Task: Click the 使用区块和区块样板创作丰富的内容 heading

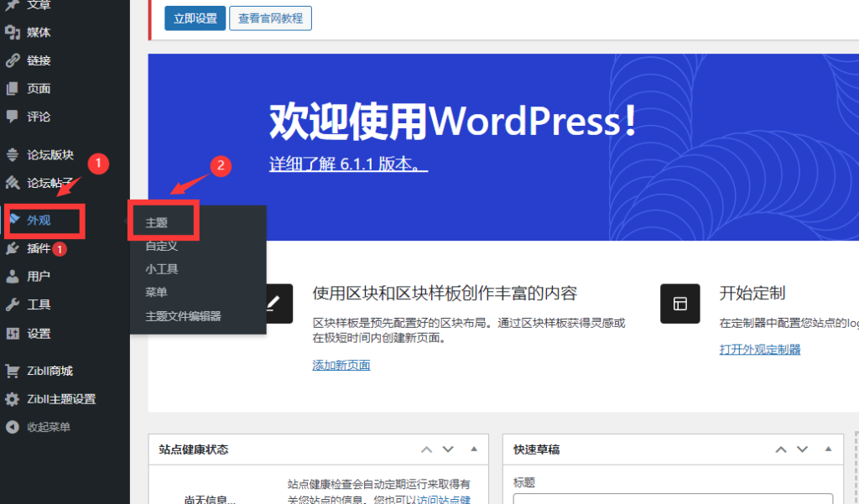Action: (445, 293)
